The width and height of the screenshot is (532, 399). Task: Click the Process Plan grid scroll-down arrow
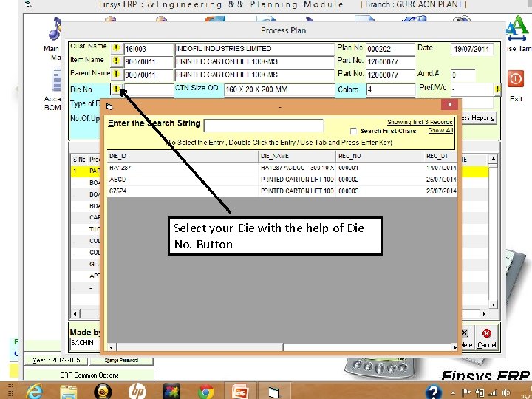493,304
